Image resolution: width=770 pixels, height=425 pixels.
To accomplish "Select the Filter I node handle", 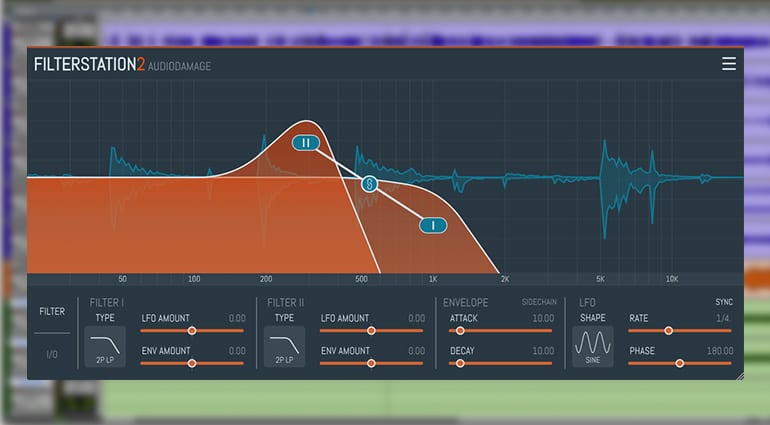I will click(433, 226).
